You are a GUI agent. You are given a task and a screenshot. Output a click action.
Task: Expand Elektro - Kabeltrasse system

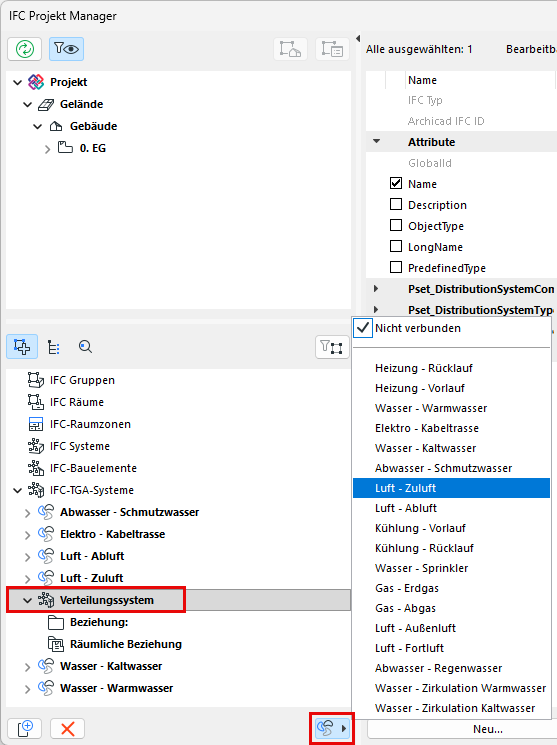point(28,535)
